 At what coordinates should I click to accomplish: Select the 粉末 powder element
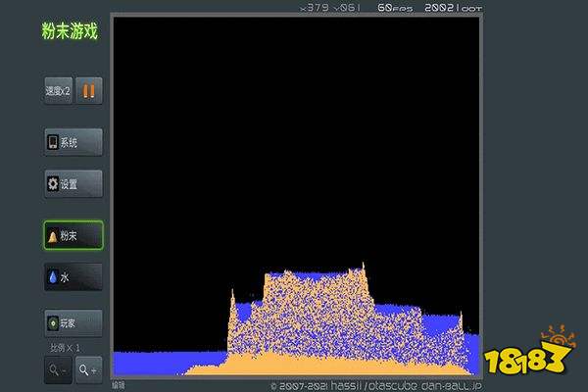tap(73, 236)
